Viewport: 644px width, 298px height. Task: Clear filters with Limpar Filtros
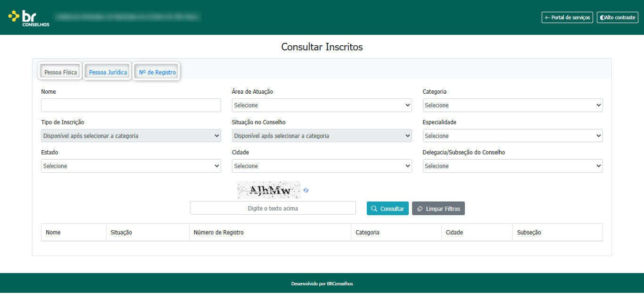[x=438, y=209]
